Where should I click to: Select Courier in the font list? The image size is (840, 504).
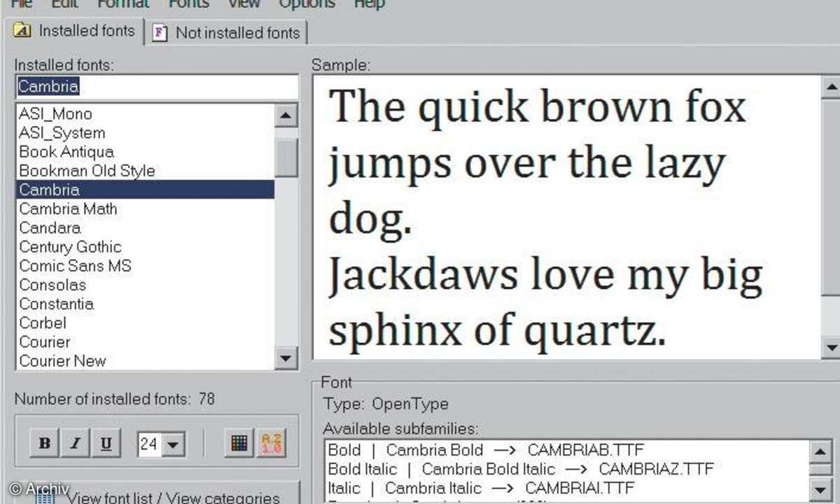coord(145,342)
